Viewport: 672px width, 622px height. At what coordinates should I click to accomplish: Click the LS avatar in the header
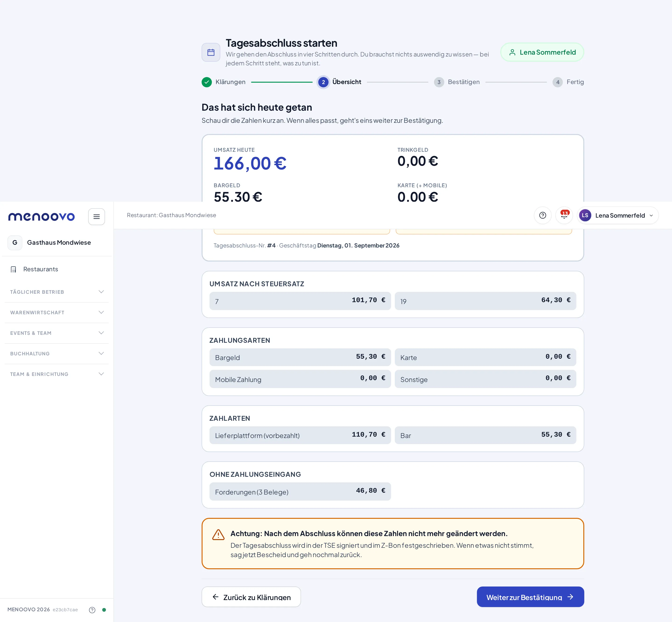point(585,216)
